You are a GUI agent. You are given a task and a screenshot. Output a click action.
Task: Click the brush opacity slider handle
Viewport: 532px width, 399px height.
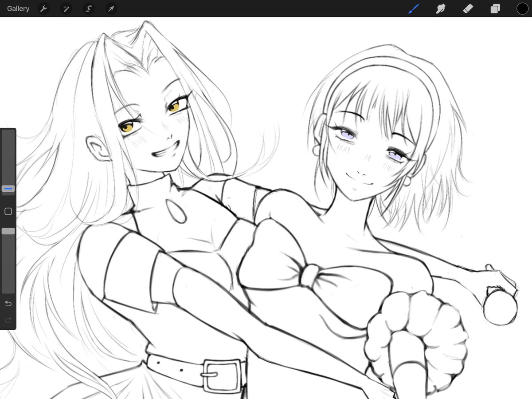pos(8,231)
